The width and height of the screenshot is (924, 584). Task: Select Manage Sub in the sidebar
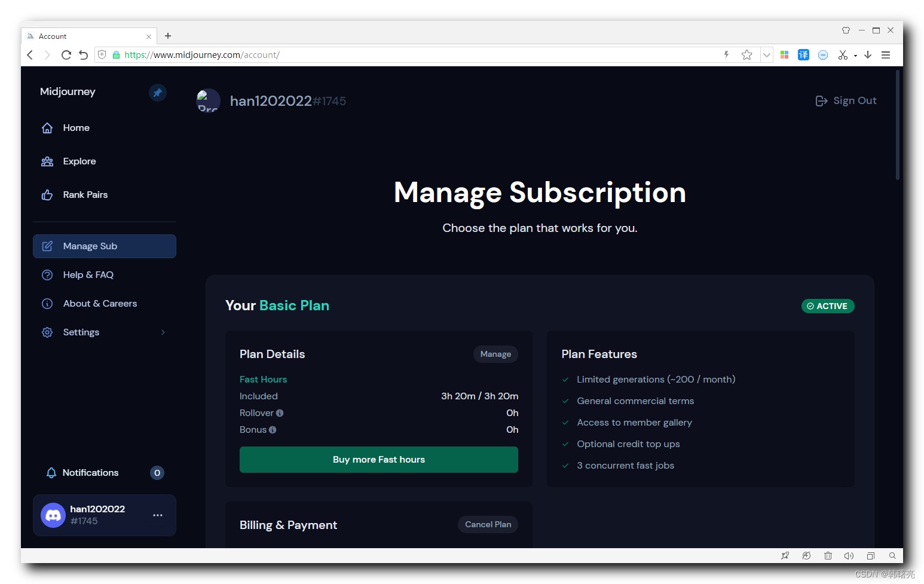[105, 246]
